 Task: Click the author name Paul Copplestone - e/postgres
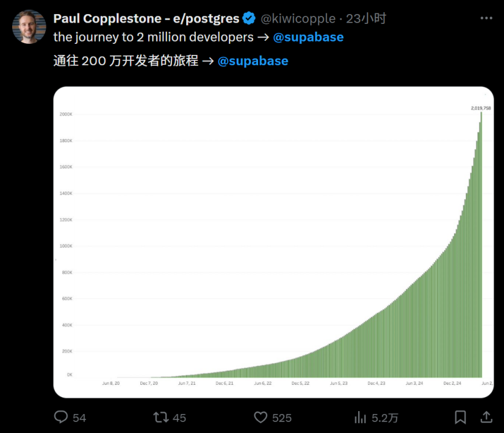(146, 18)
